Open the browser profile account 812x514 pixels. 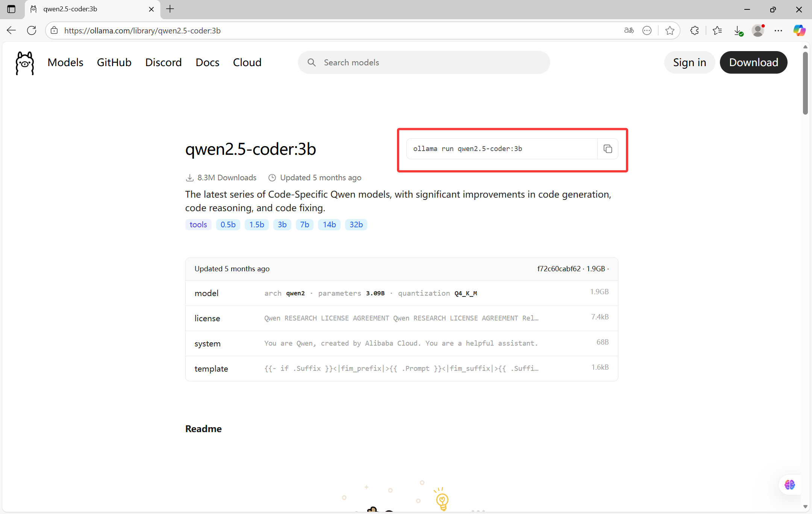pos(758,30)
